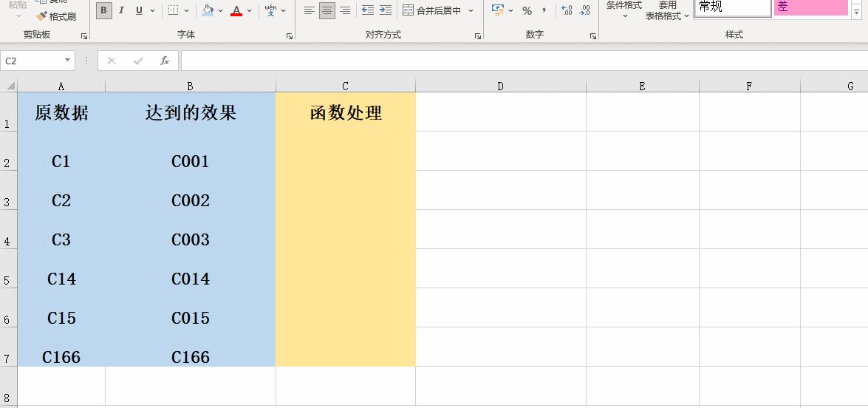The image size is (868, 408).
Task: Click the borders grid icon
Action: [173, 10]
